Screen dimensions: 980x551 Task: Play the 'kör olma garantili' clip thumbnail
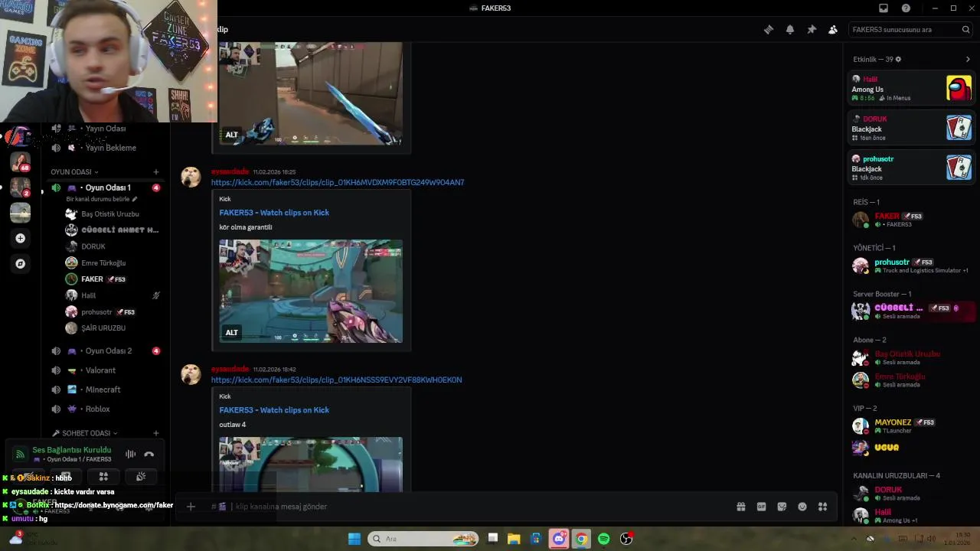coord(311,291)
